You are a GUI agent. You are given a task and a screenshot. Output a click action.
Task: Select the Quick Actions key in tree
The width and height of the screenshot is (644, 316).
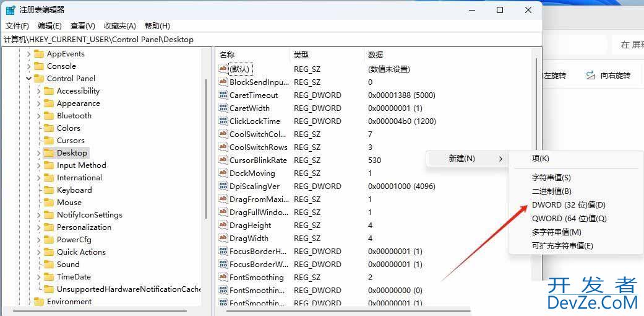pyautogui.click(x=81, y=252)
